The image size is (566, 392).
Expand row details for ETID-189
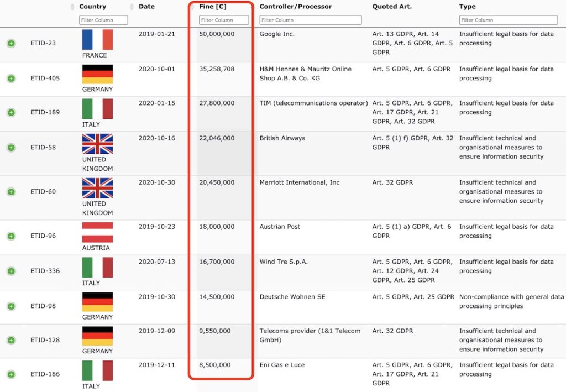[x=11, y=112]
